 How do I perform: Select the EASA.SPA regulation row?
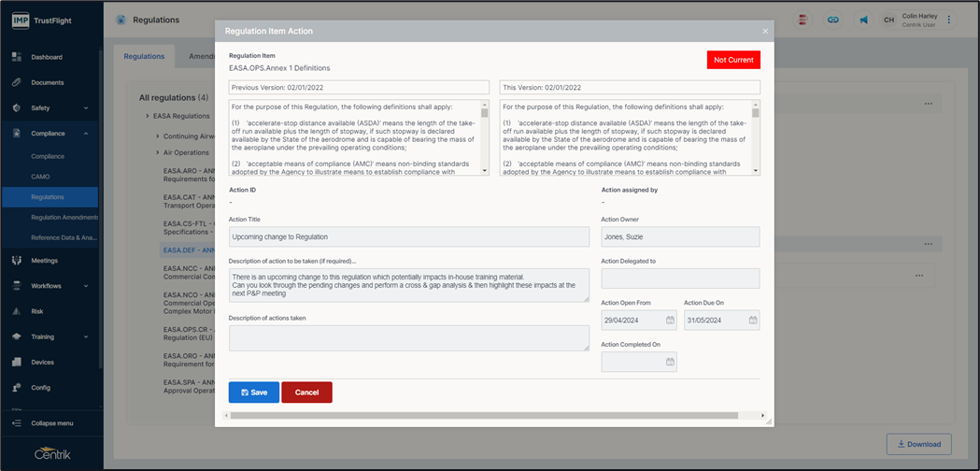(x=189, y=386)
